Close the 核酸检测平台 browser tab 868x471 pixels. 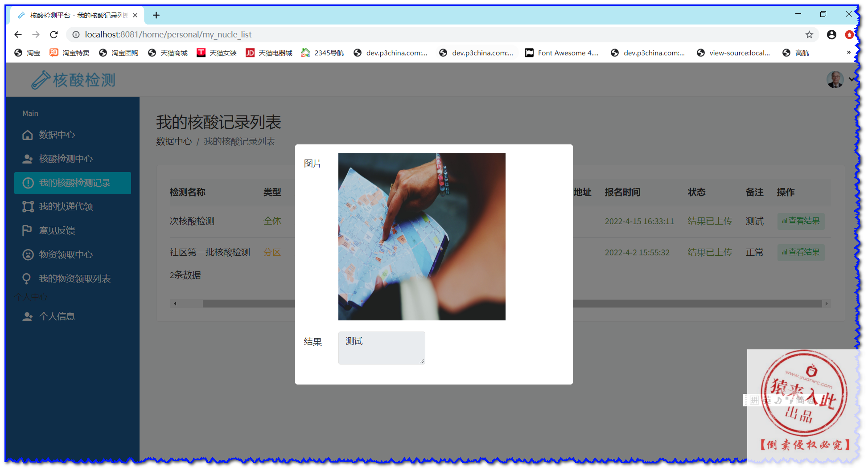coord(135,15)
